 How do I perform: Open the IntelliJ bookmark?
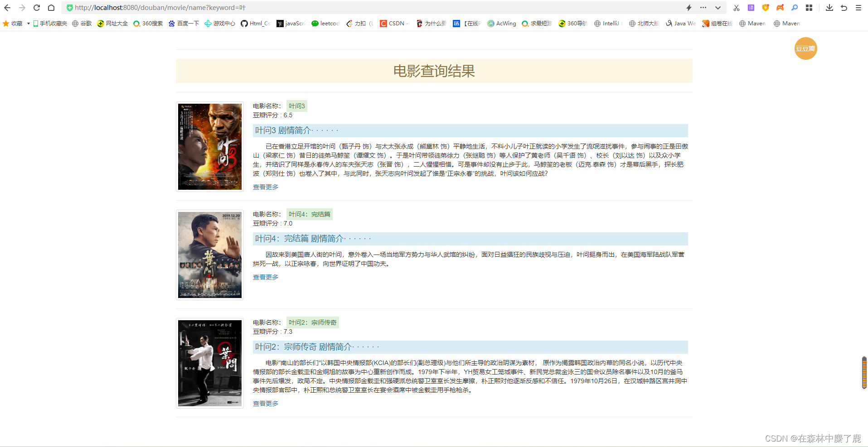pos(607,24)
